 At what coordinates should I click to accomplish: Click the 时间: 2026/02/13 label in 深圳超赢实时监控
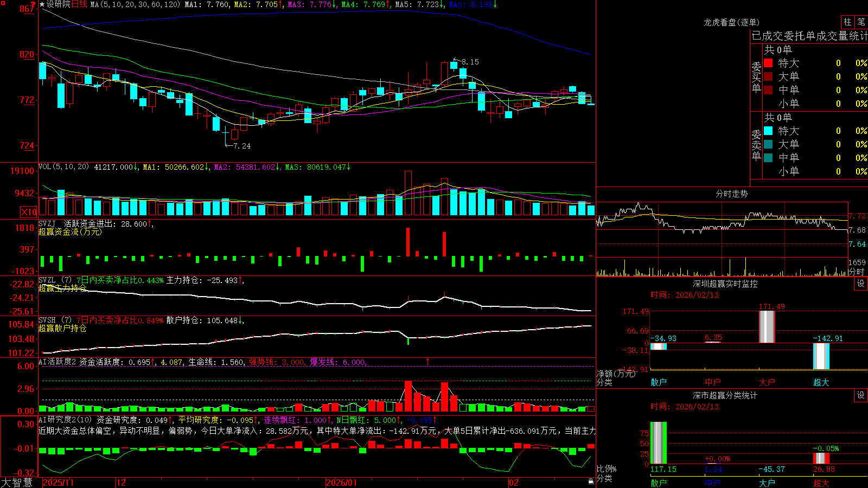pyautogui.click(x=685, y=295)
